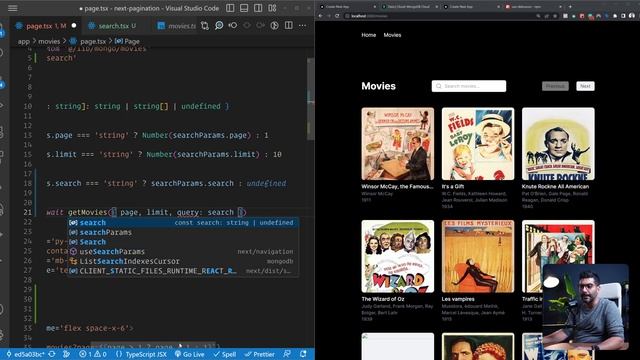Open the editor More Actions ellipsis menu
The image size is (640, 360).
(x=302, y=25)
